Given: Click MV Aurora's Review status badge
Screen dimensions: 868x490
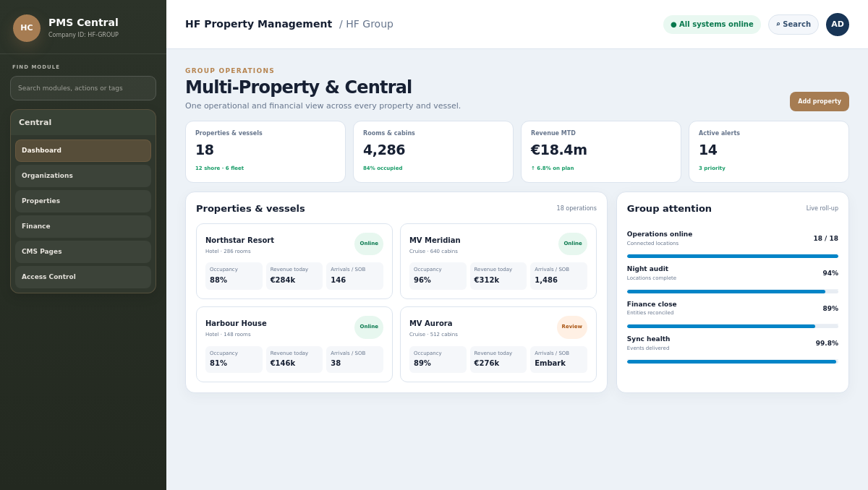Looking at the screenshot, I should (572, 327).
